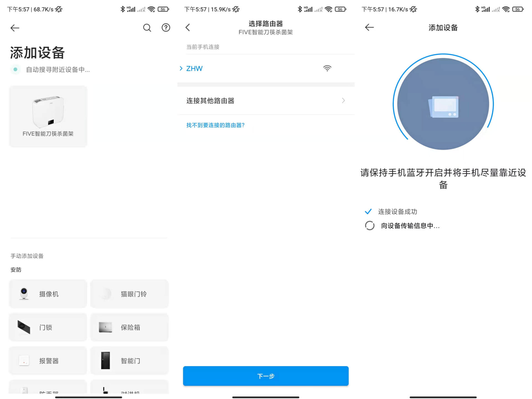
Task: Open chevron arrow before ZHW network name
Action: (181, 68)
